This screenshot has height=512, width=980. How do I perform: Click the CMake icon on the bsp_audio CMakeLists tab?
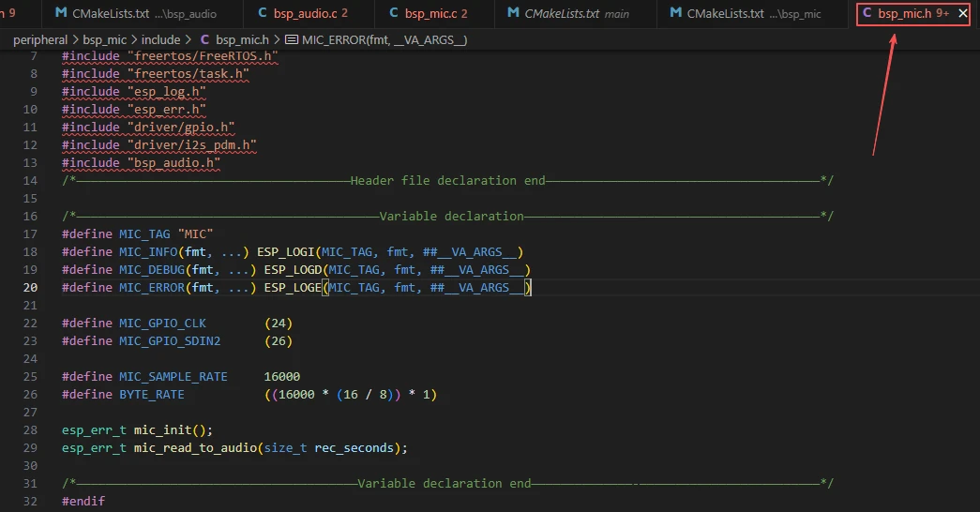pyautogui.click(x=61, y=14)
